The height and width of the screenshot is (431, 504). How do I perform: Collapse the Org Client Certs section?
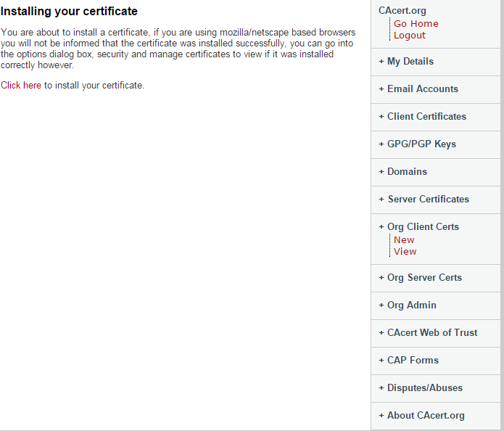click(418, 227)
